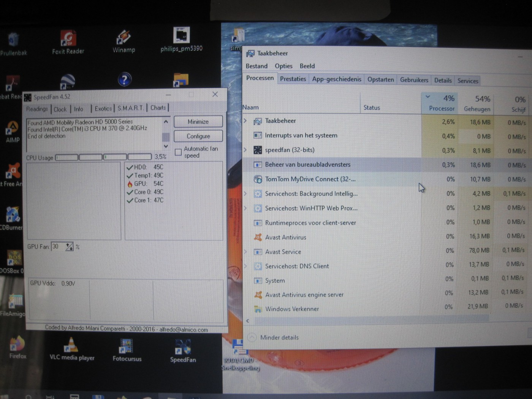532x399 pixels.
Task: Open Foxit Reader desktop icon
Action: click(68, 41)
